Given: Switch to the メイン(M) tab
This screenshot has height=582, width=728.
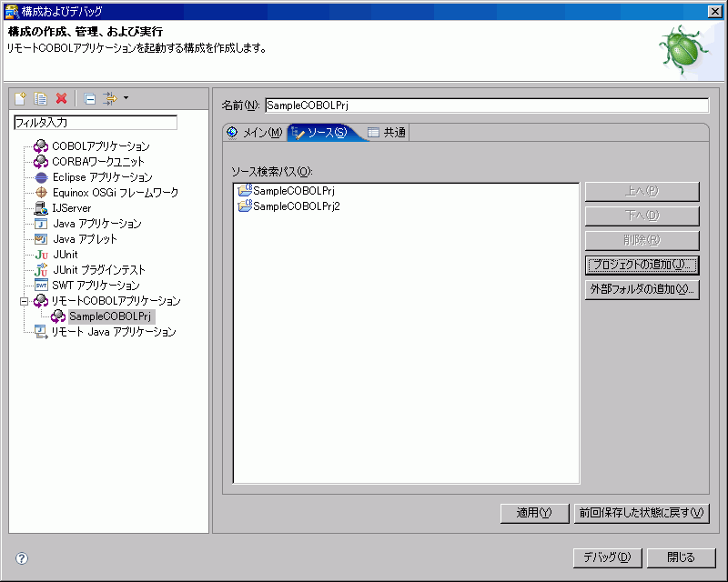Looking at the screenshot, I should coord(256,133).
